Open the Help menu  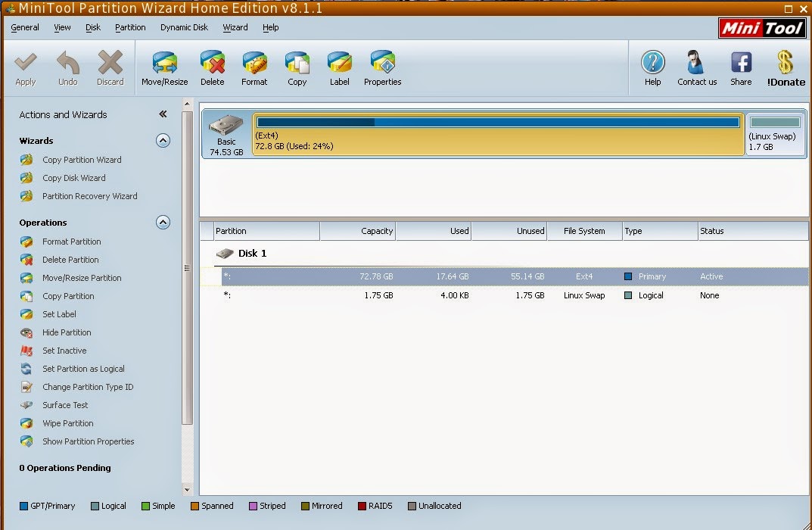(270, 27)
